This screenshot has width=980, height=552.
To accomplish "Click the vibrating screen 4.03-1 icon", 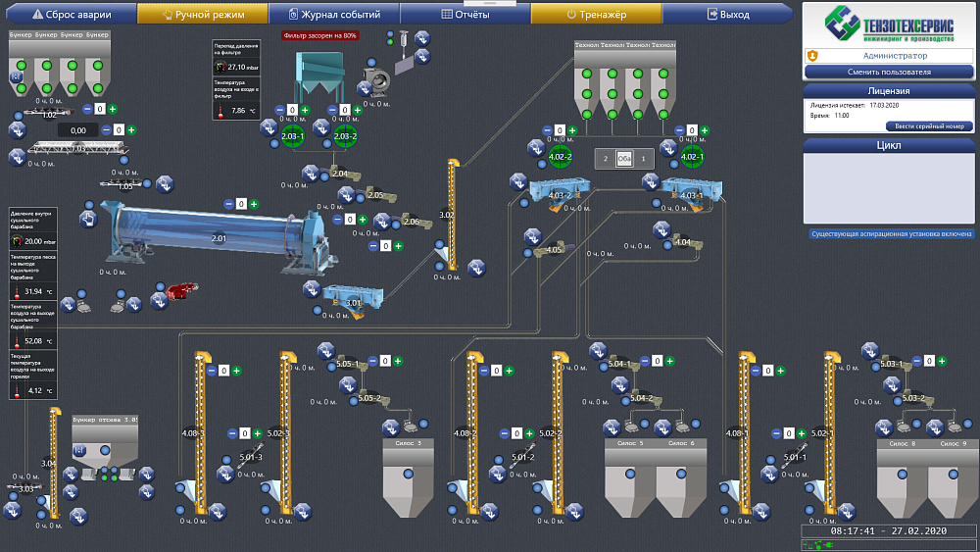I will [691, 191].
